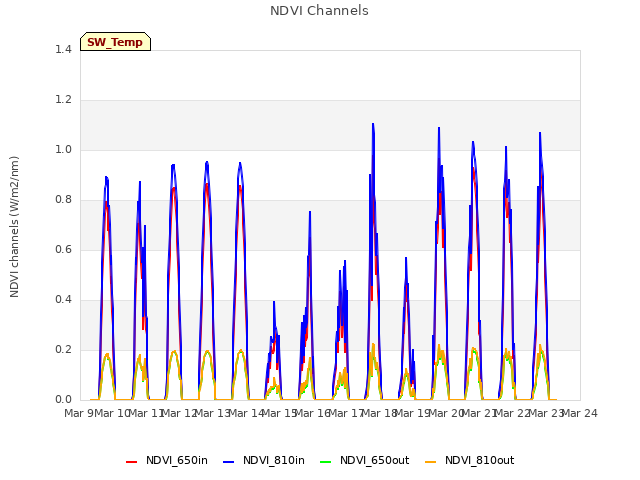Image resolution: width=640 pixels, height=480 pixels.
Task: Toggle the NDVI_810in legend entry
Action: coord(264,460)
